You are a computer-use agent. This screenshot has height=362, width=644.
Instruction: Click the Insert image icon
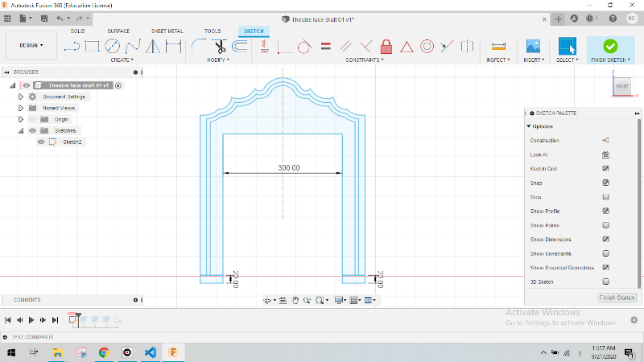[533, 47]
